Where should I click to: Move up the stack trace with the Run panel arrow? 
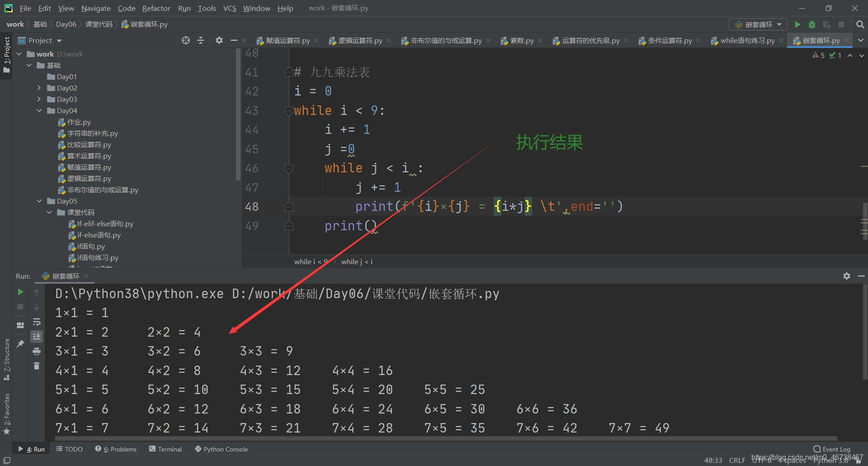[x=37, y=292]
